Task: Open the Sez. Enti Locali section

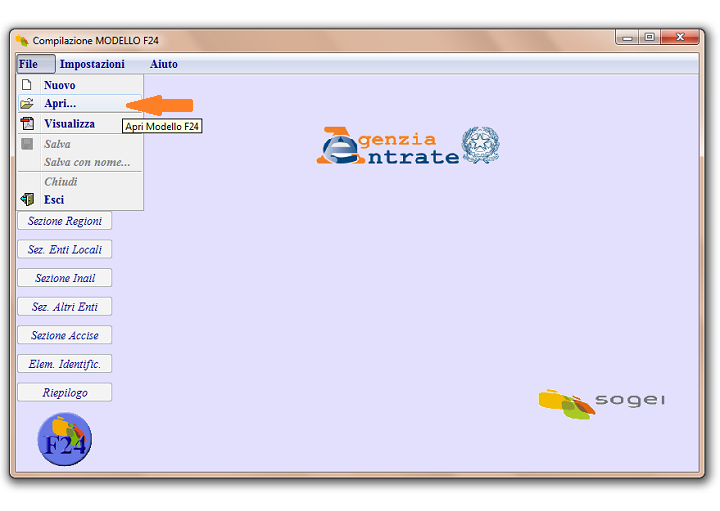Action: [65, 249]
